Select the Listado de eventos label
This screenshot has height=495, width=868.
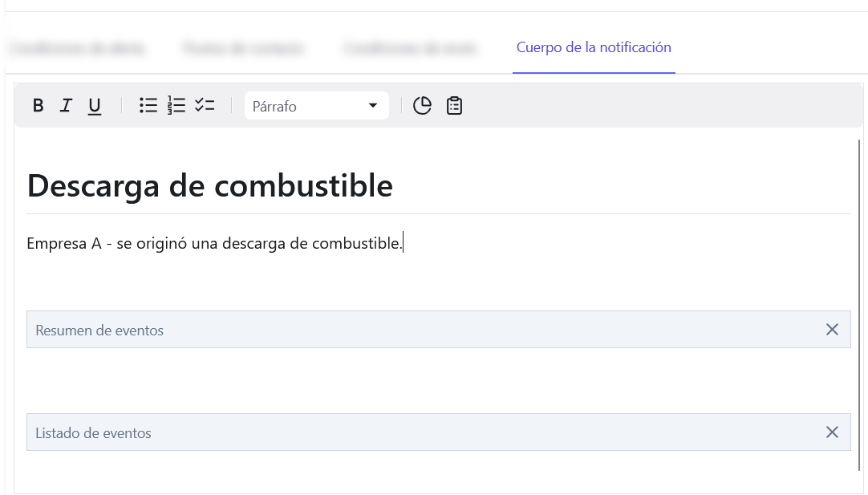pos(94,432)
